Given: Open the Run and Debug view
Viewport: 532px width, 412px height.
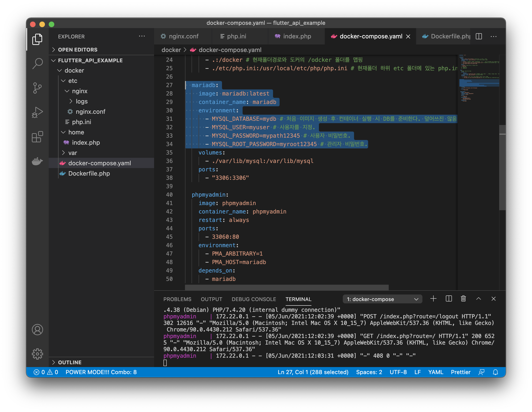Looking at the screenshot, I should pyautogui.click(x=37, y=112).
